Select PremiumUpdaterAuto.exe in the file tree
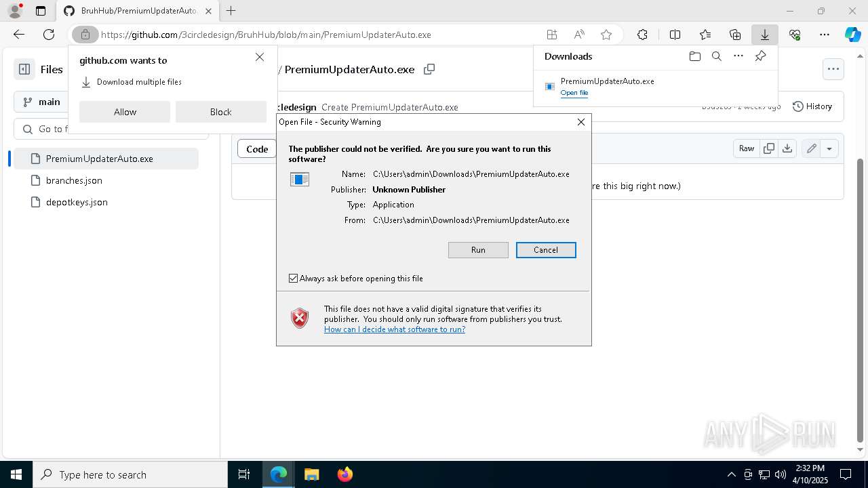The width and height of the screenshot is (868, 488). pyautogui.click(x=106, y=159)
